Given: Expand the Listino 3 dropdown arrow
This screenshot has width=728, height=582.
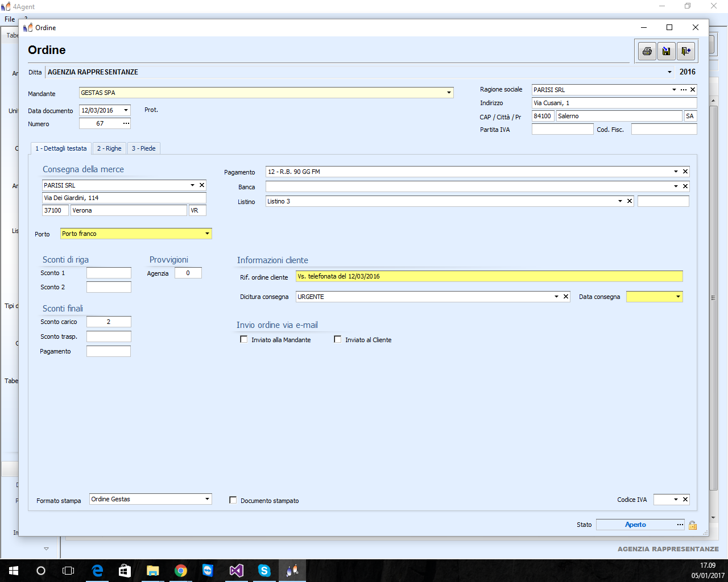Looking at the screenshot, I should (x=620, y=201).
